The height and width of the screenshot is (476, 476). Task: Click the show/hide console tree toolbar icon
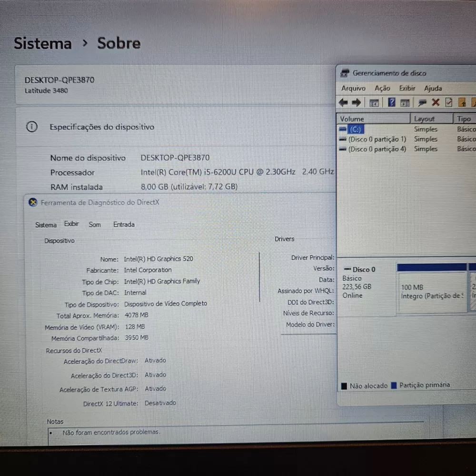pyautogui.click(x=374, y=103)
